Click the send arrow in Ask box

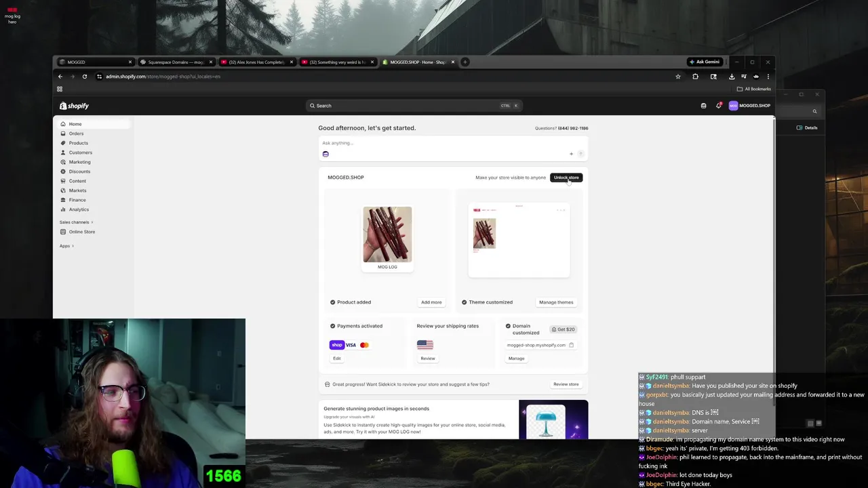click(580, 154)
